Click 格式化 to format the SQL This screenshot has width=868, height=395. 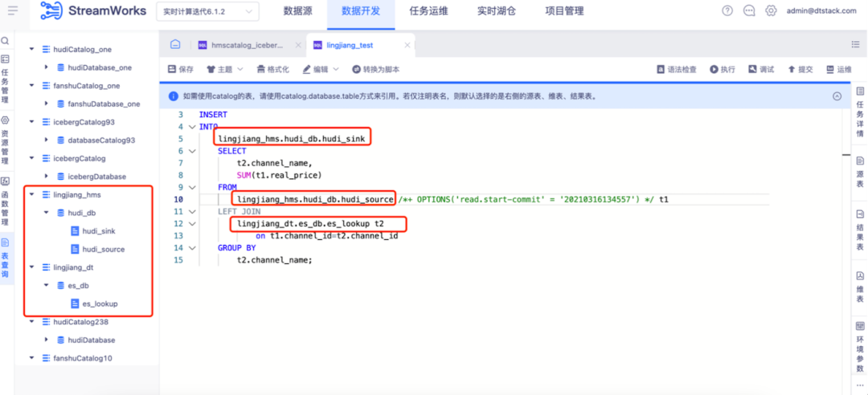273,69
